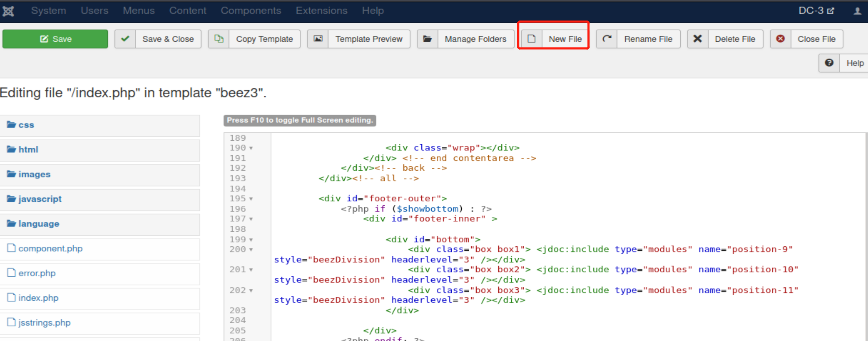
Task: Click the Save & Close checkmark icon
Action: pyautogui.click(x=125, y=39)
